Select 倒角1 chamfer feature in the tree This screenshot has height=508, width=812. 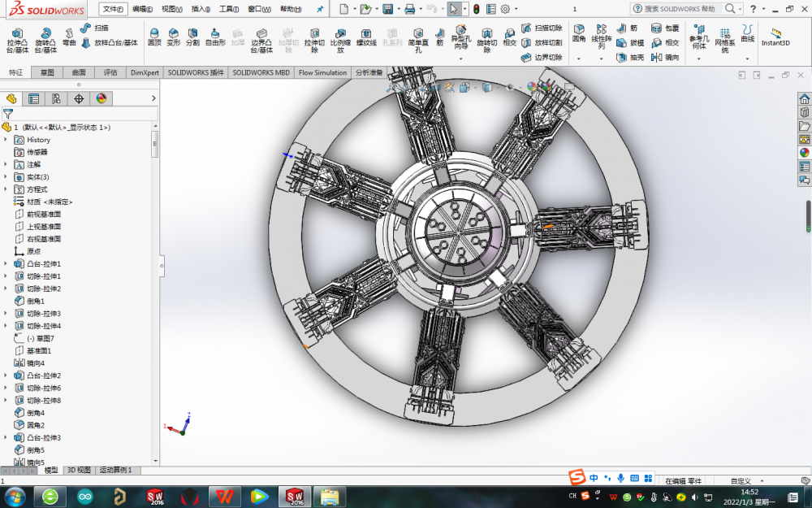click(x=35, y=301)
